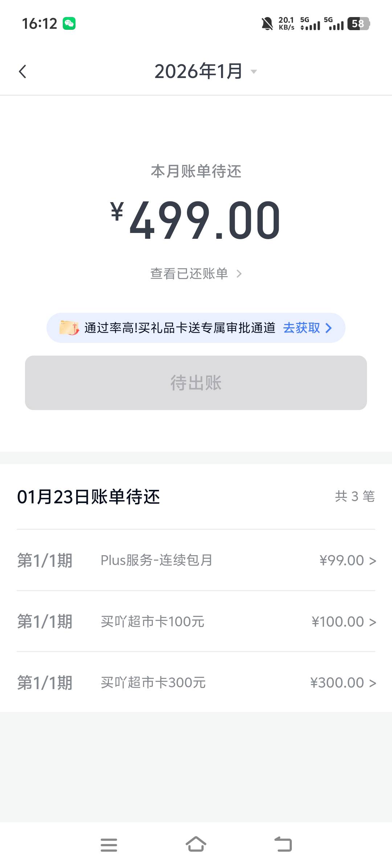Tap the home navigation icon

tap(196, 844)
